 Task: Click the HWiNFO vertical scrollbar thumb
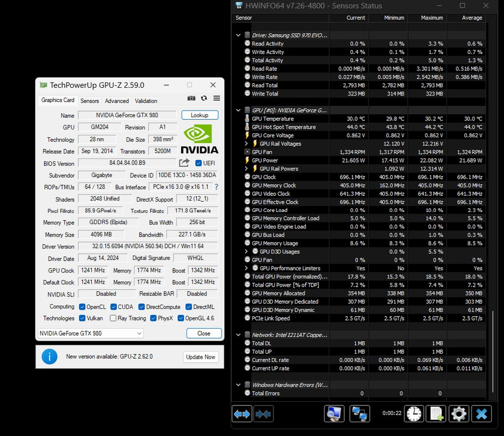[x=493, y=351]
